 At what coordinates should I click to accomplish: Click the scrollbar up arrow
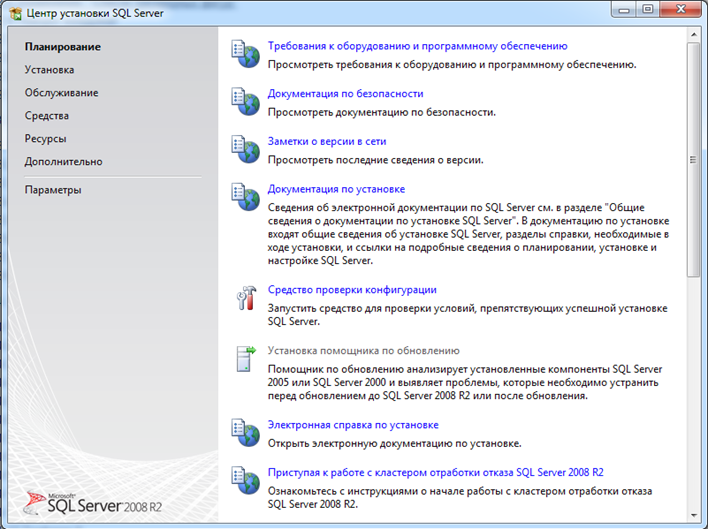pos(694,34)
